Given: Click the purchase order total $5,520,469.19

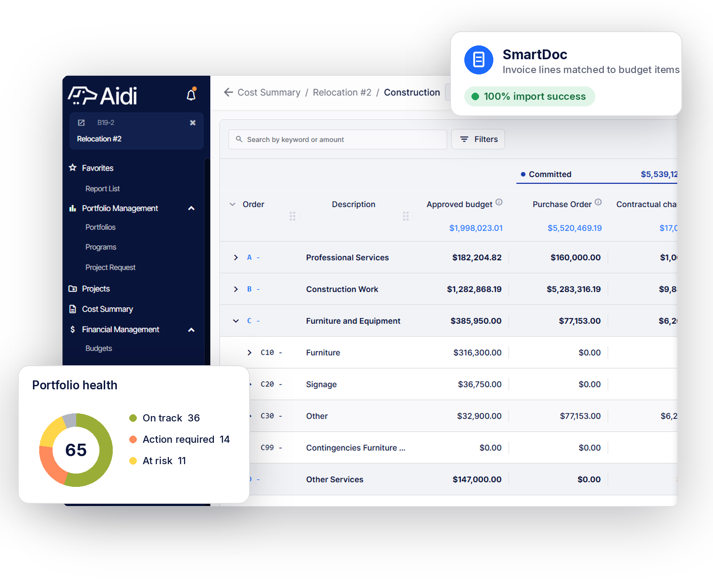Looking at the screenshot, I should tap(574, 228).
